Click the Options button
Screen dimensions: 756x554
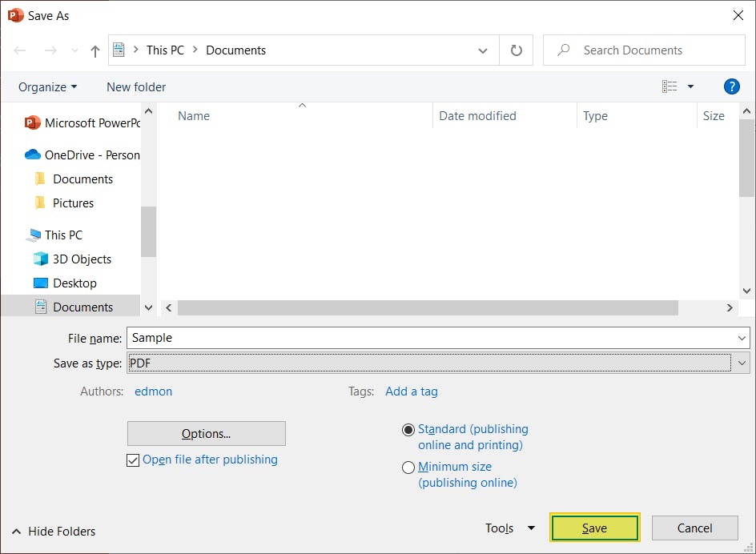tap(206, 433)
